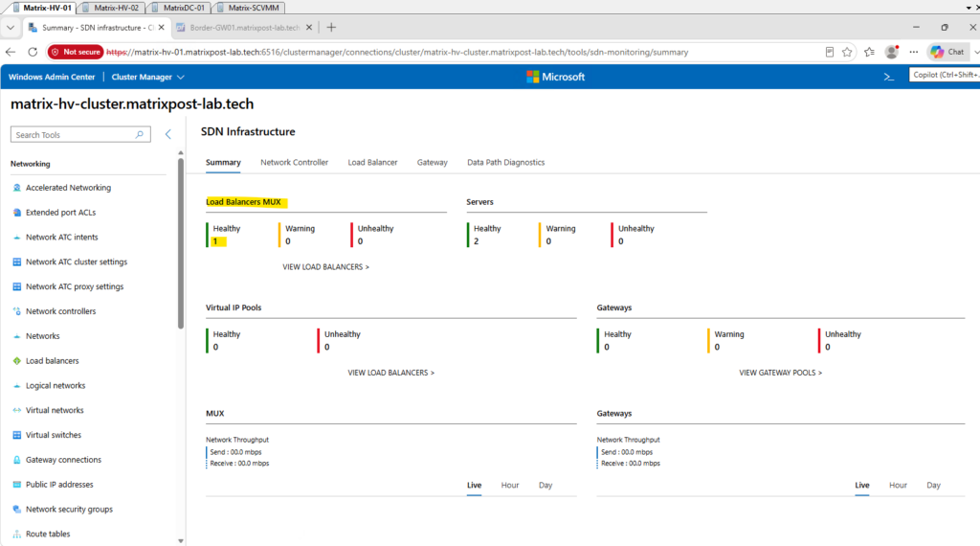
Task: Open Network controllers from the sidebar
Action: (x=60, y=311)
